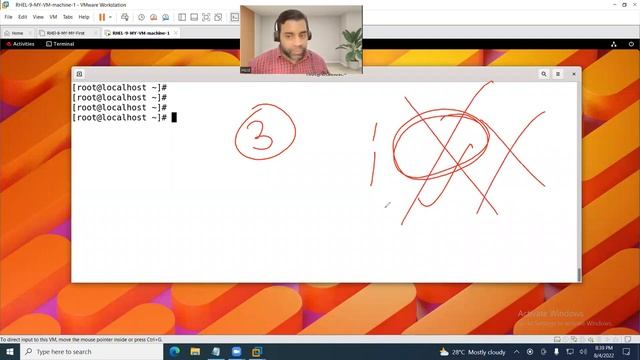Open File Explorer from the taskbar
This screenshot has height=360, width=640.
coord(195,351)
